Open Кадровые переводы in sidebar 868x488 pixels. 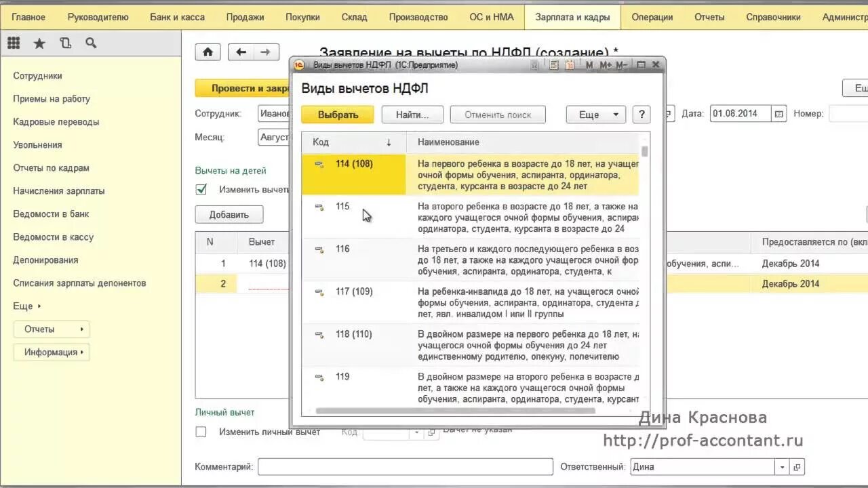56,122
